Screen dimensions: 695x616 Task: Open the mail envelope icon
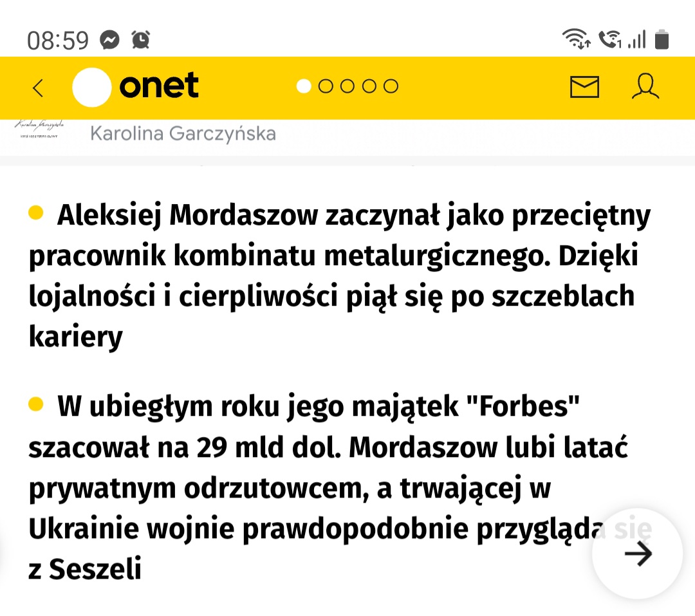584,86
